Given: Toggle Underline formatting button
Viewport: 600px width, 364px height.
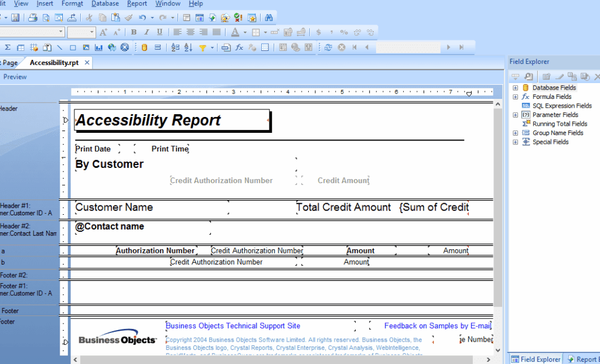Looking at the screenshot, I should click(159, 32).
